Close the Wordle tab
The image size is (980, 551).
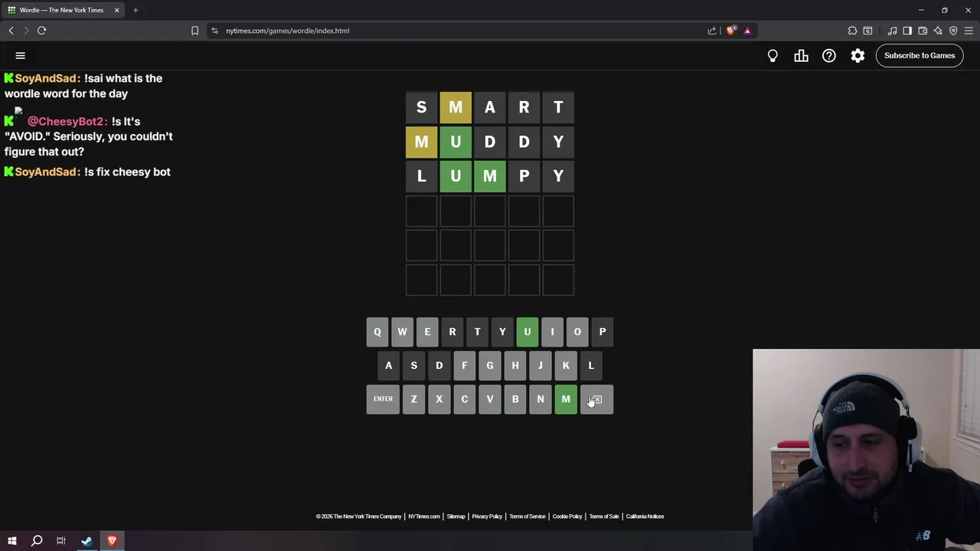(x=116, y=10)
